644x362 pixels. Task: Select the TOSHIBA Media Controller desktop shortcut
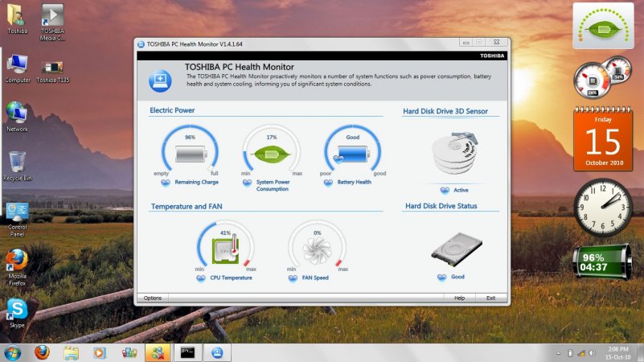pos(52,23)
